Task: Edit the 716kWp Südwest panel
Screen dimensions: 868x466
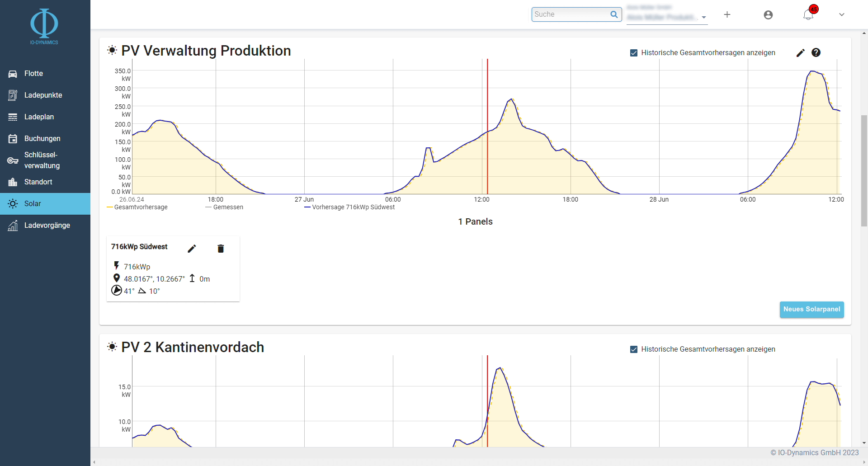Action: (x=192, y=249)
